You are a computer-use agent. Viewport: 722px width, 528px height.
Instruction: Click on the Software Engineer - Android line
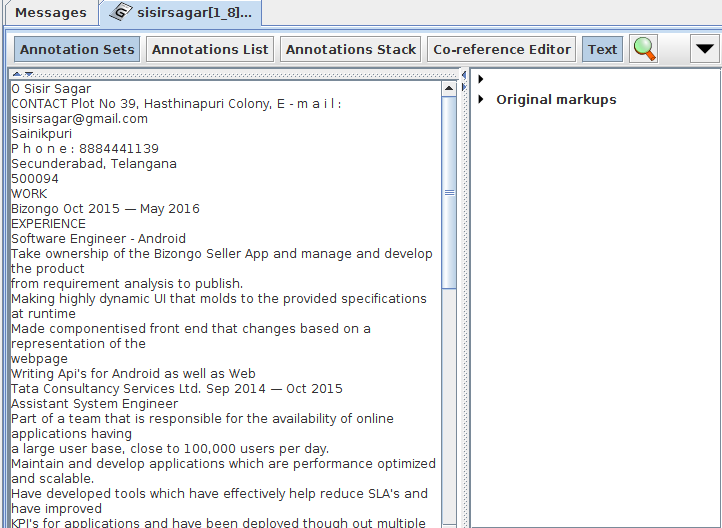coord(98,239)
